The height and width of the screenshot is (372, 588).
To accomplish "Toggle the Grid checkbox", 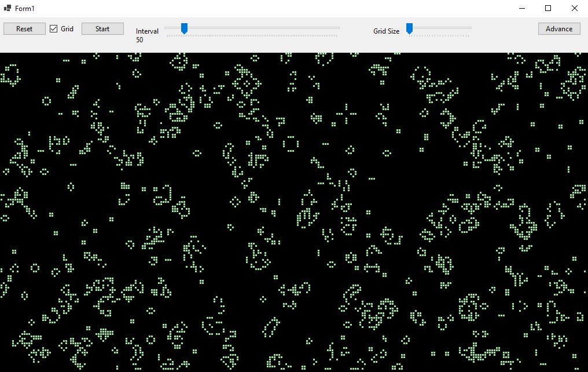I will 54,29.
